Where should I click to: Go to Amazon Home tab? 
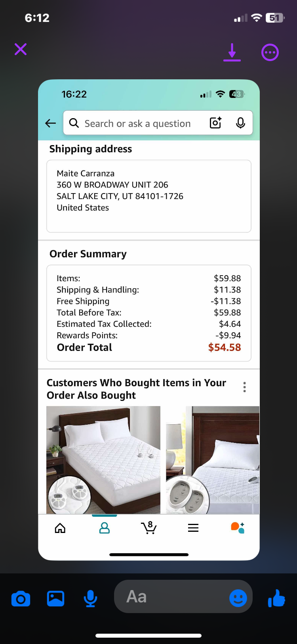tap(60, 528)
